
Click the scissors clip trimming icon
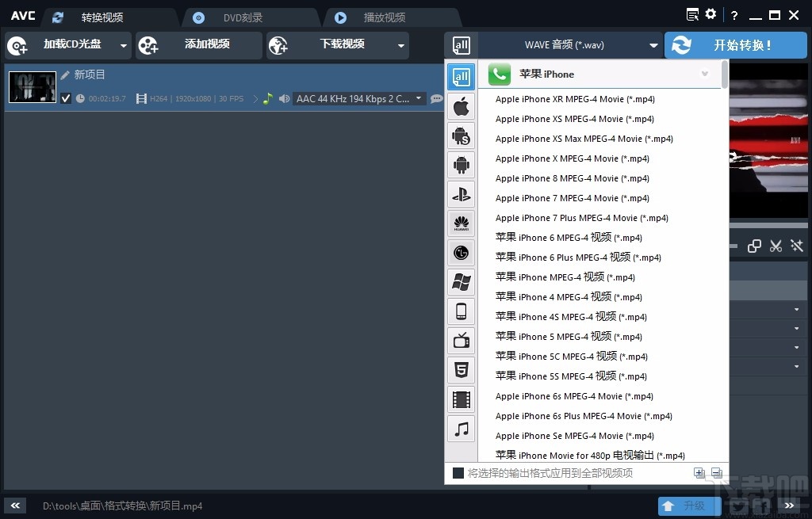[x=776, y=246]
